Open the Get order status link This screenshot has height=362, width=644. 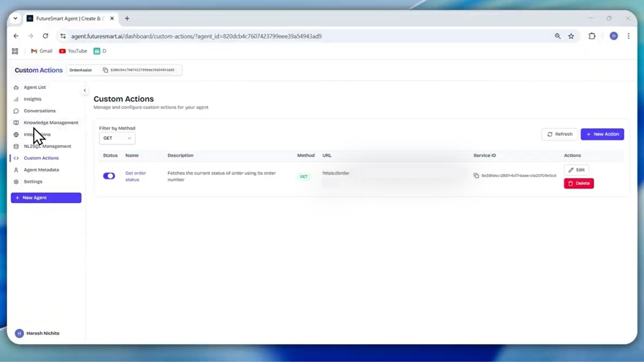click(136, 176)
